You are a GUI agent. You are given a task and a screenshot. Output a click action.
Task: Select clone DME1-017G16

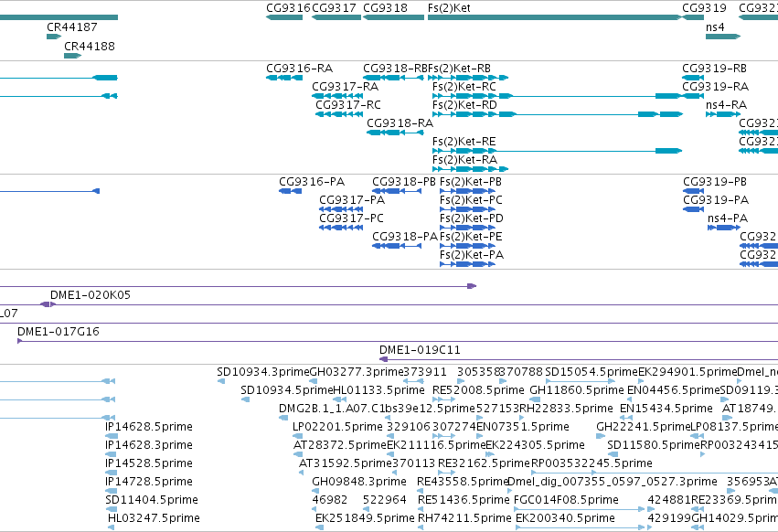398,341
